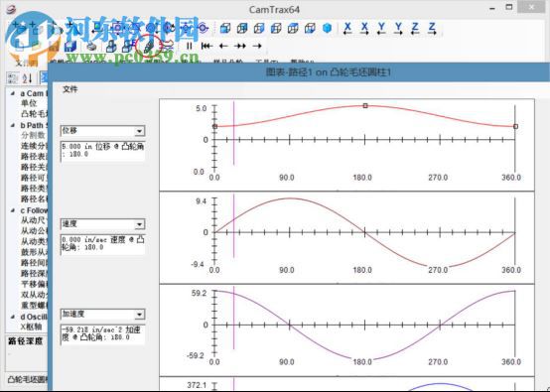
Task: Click the blue floppy disk save icon
Action: tap(70, 46)
